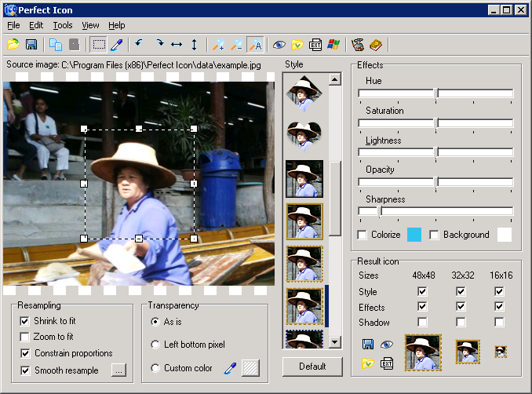
Task: Disable the Shrink to fit checkbox
Action: pos(26,321)
